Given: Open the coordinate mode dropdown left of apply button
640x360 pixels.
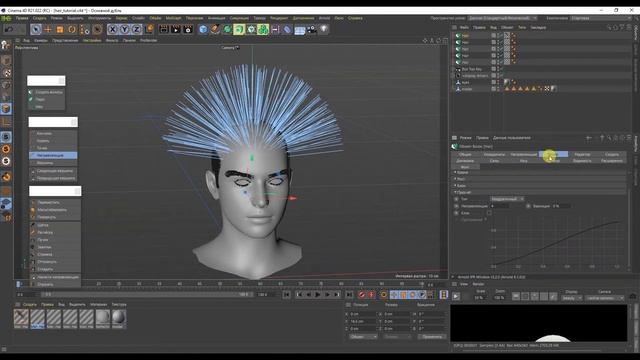Looking at the screenshot, I should tap(363, 337).
